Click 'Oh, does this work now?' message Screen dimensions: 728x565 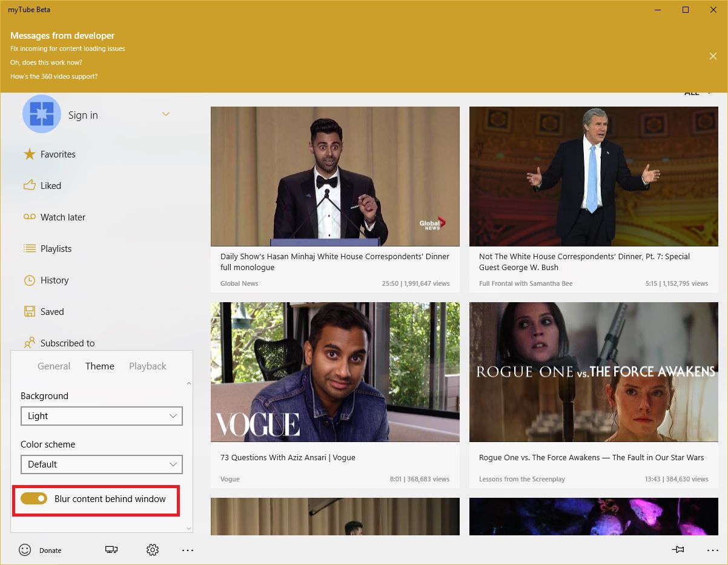(46, 62)
